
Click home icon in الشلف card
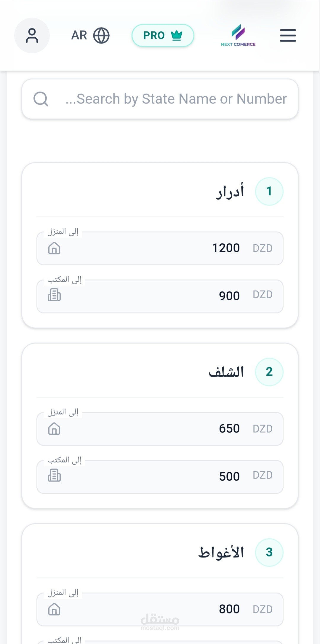pyautogui.click(x=54, y=429)
